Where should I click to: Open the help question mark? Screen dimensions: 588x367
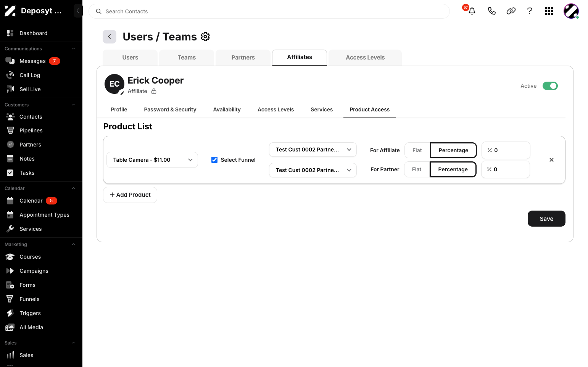click(x=530, y=11)
